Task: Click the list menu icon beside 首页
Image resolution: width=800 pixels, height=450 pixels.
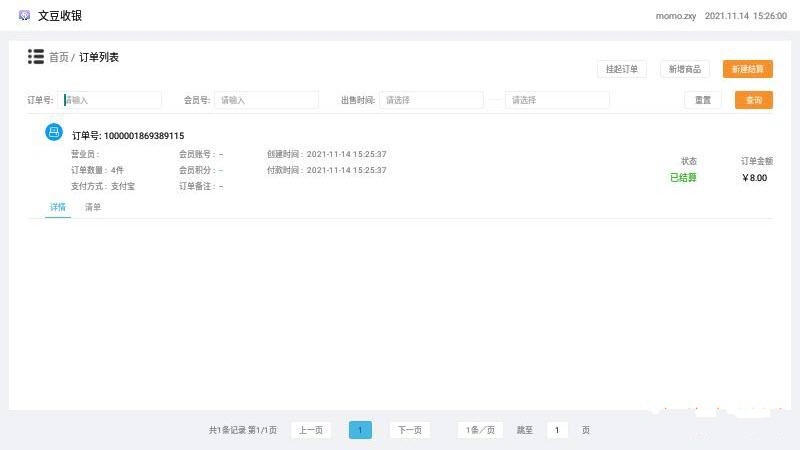Action: 36,57
